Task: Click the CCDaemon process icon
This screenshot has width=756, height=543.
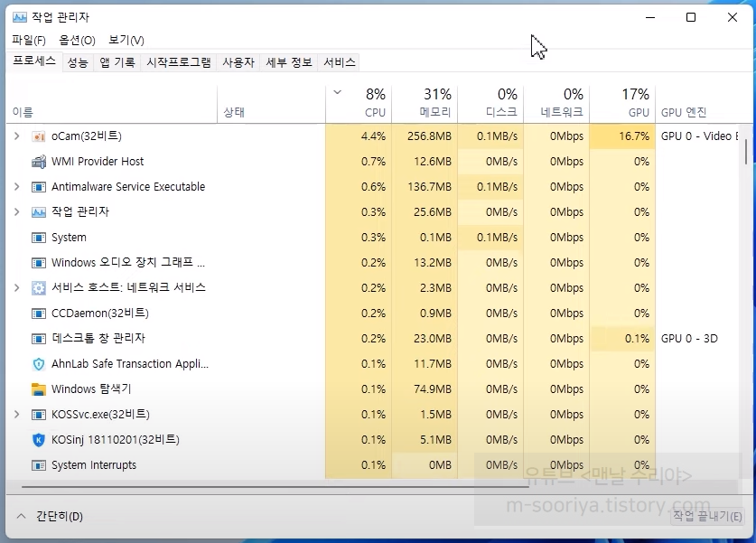Action: tap(38, 314)
